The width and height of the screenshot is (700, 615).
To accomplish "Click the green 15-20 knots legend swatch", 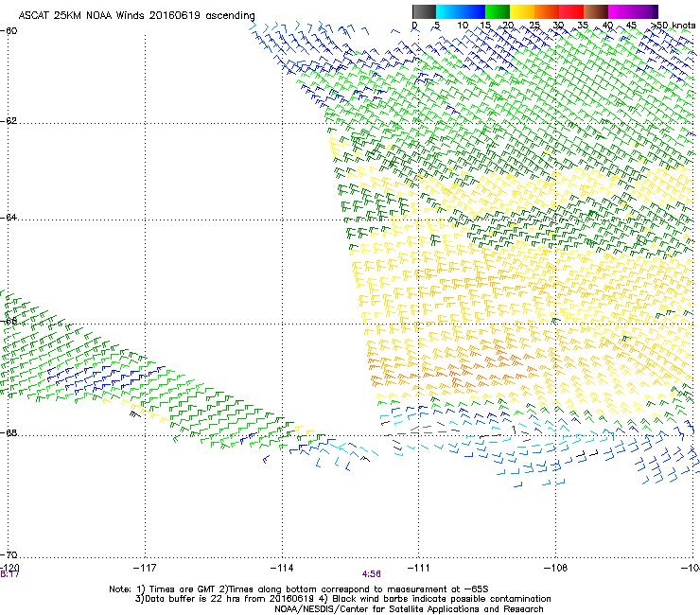I will click(498, 11).
